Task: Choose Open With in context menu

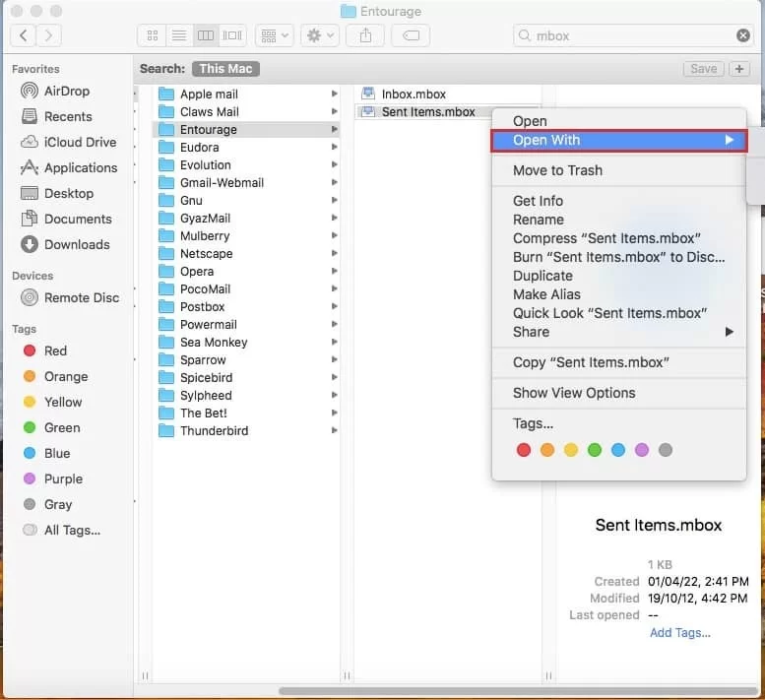Action: pos(618,140)
